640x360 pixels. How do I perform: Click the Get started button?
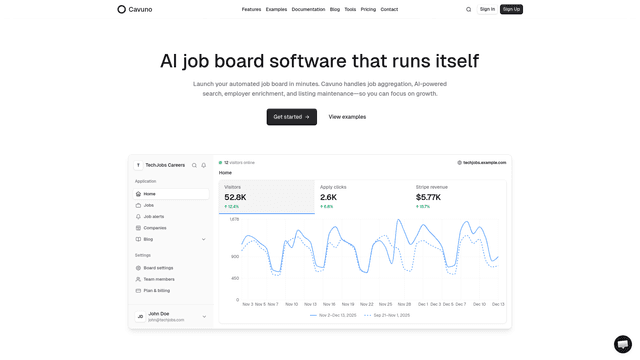292,117
